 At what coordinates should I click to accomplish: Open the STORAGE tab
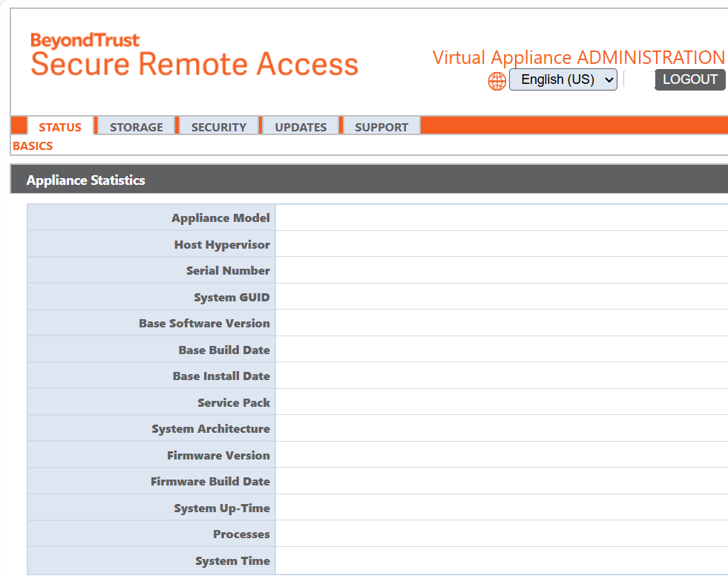click(x=137, y=127)
